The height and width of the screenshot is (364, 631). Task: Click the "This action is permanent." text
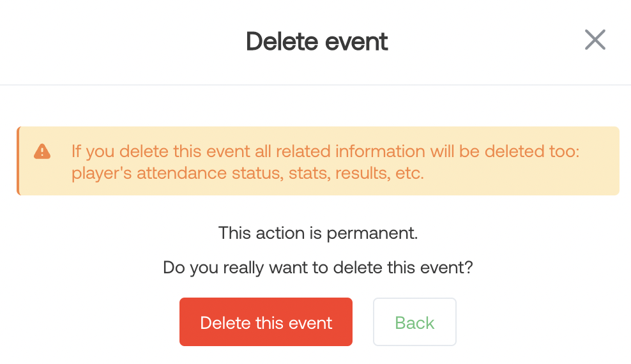[317, 233]
